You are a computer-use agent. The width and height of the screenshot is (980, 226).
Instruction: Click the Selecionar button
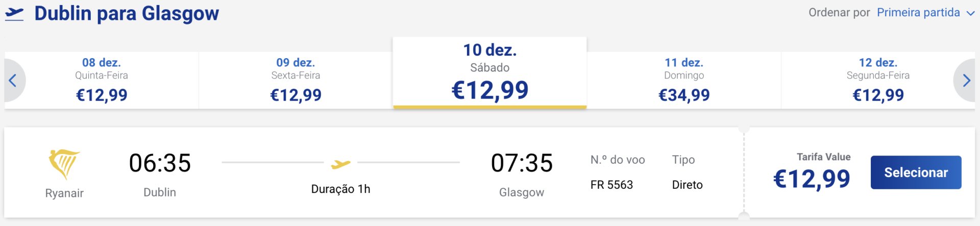(x=916, y=172)
